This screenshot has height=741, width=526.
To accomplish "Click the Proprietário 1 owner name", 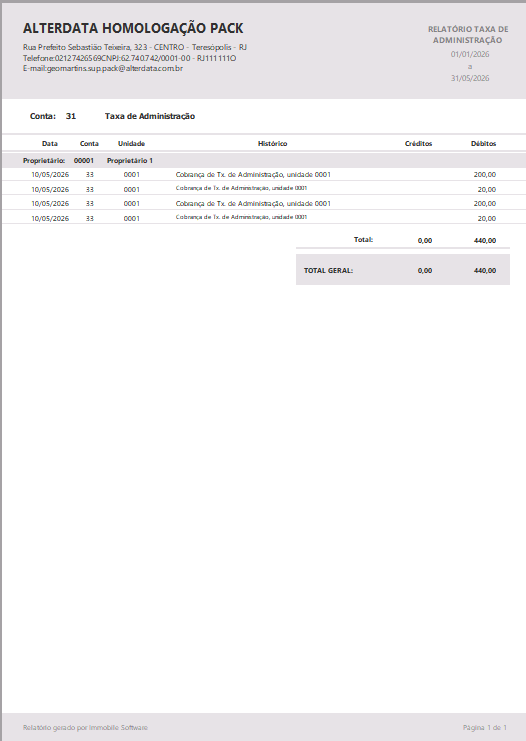I will click(129, 161).
